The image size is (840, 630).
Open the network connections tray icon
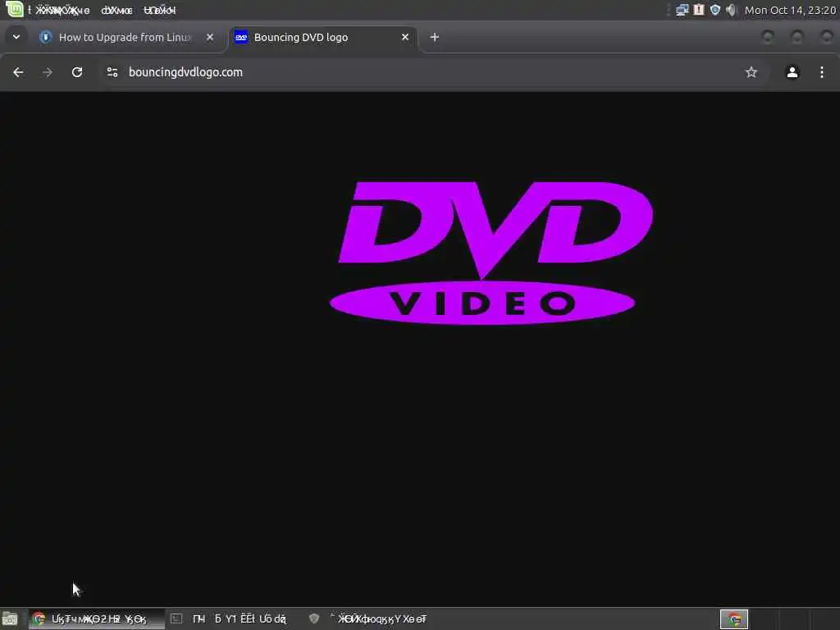(682, 10)
